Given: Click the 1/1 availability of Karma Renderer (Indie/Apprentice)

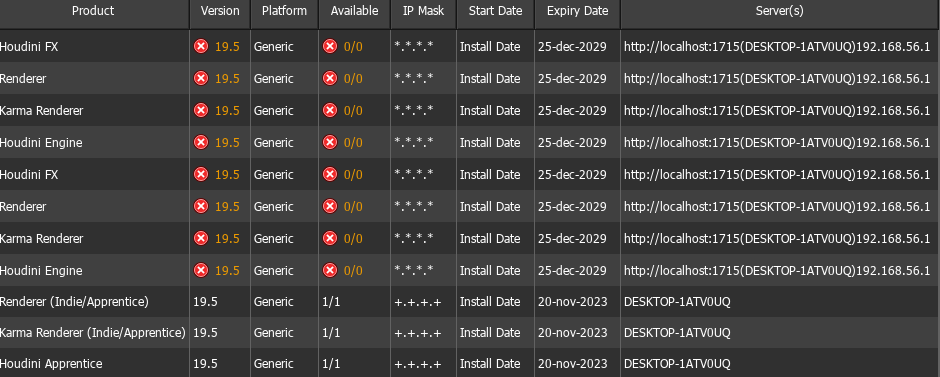Looking at the screenshot, I should (x=331, y=333).
